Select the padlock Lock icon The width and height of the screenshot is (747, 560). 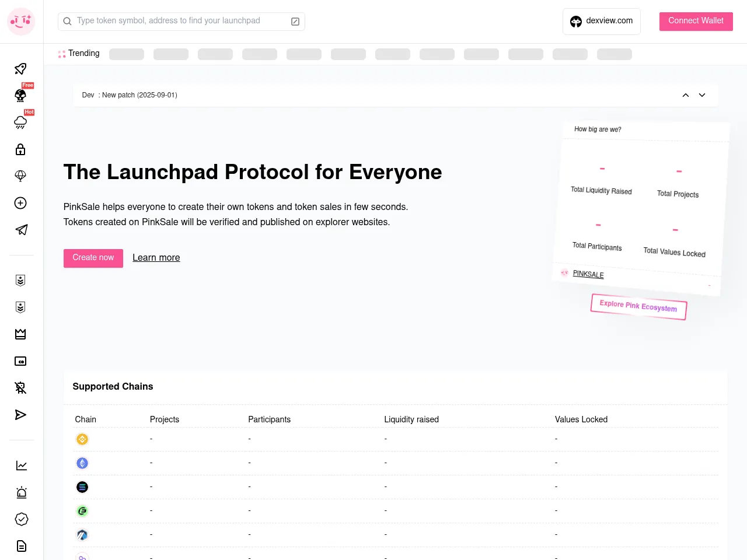[x=20, y=149]
